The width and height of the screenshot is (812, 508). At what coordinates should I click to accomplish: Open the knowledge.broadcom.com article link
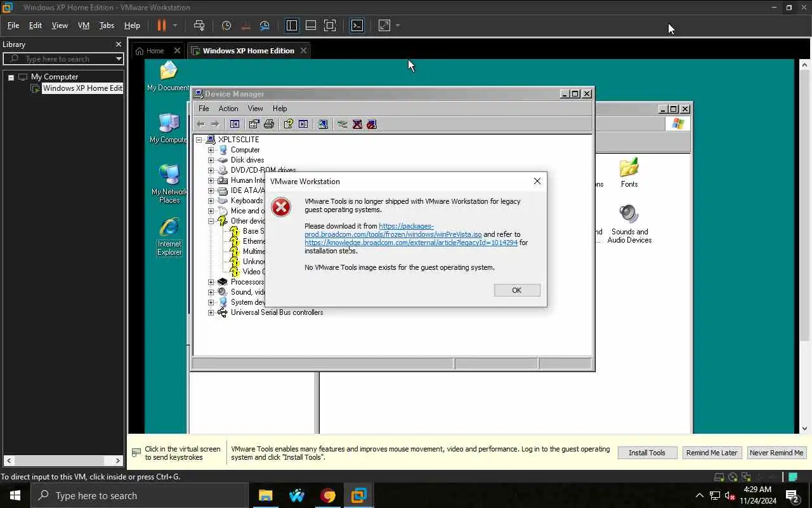click(411, 243)
